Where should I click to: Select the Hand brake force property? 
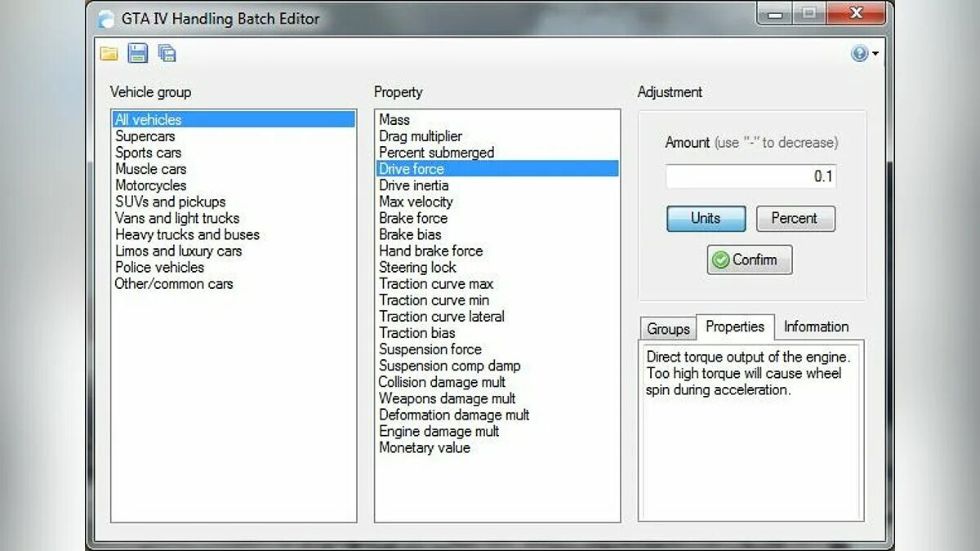[x=497, y=251]
